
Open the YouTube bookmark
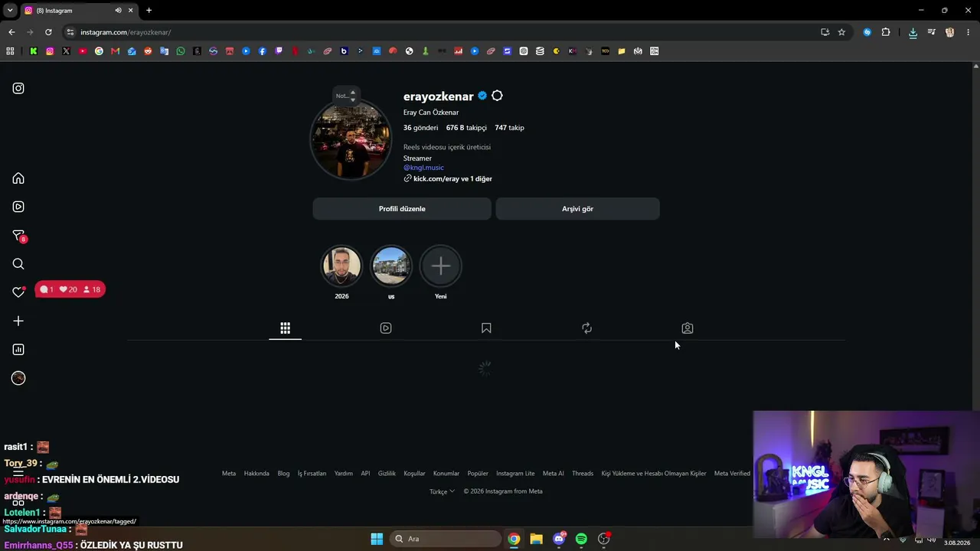pyautogui.click(x=83, y=51)
